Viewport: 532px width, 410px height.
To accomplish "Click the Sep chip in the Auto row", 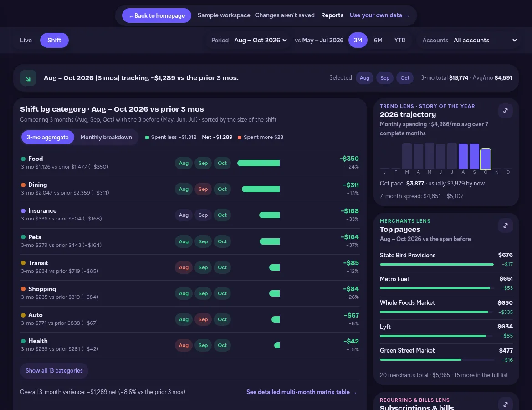I will [203, 319].
